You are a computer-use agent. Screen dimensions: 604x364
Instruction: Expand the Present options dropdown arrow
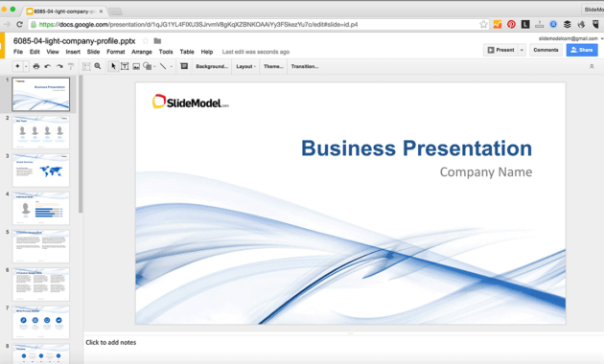[x=522, y=50]
